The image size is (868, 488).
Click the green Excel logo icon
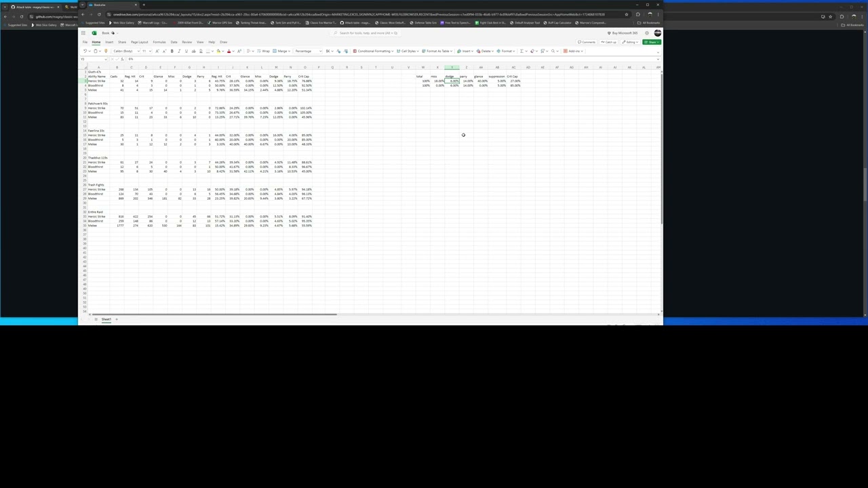pyautogui.click(x=94, y=33)
